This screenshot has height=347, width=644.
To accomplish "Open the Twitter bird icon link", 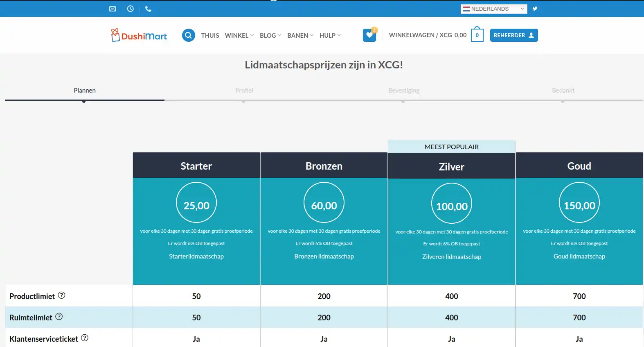I will pos(535,9).
